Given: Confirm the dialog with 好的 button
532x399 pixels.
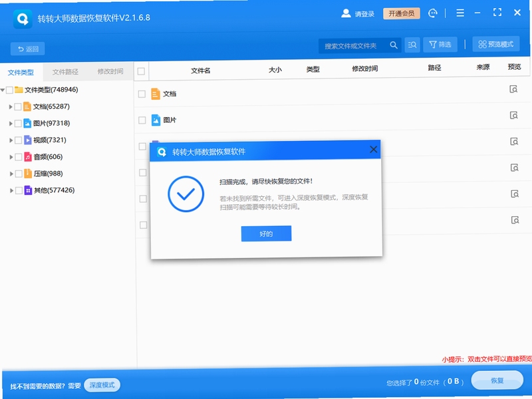Looking at the screenshot, I should pyautogui.click(x=267, y=233).
